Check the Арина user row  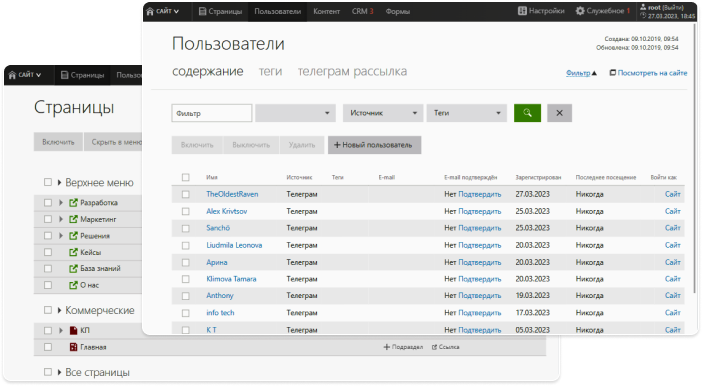point(185,262)
